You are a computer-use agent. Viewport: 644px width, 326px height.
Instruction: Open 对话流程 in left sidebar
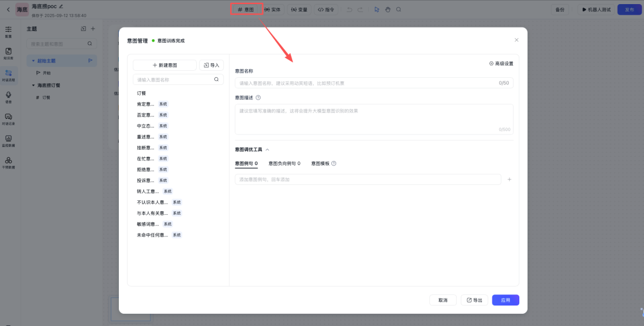pyautogui.click(x=9, y=76)
